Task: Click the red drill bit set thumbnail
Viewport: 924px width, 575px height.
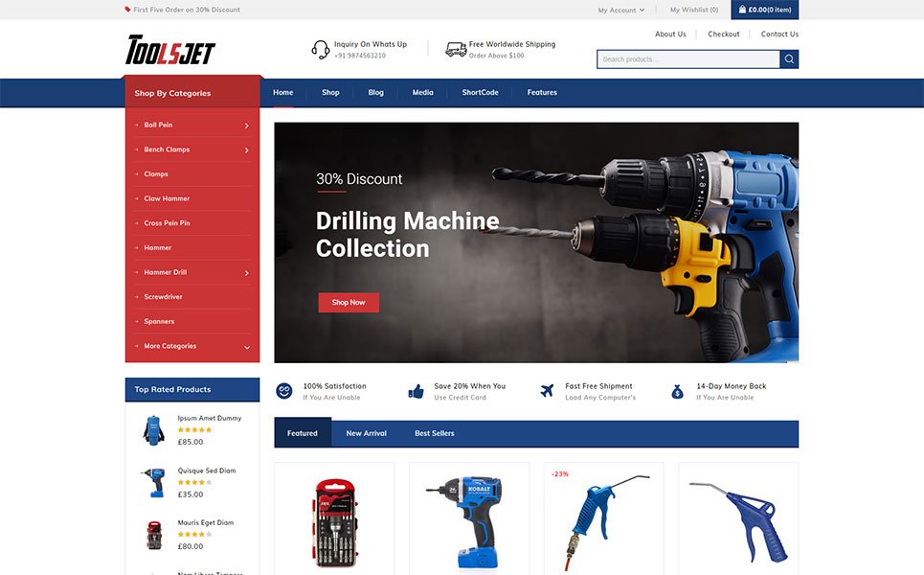Action: tap(334, 524)
